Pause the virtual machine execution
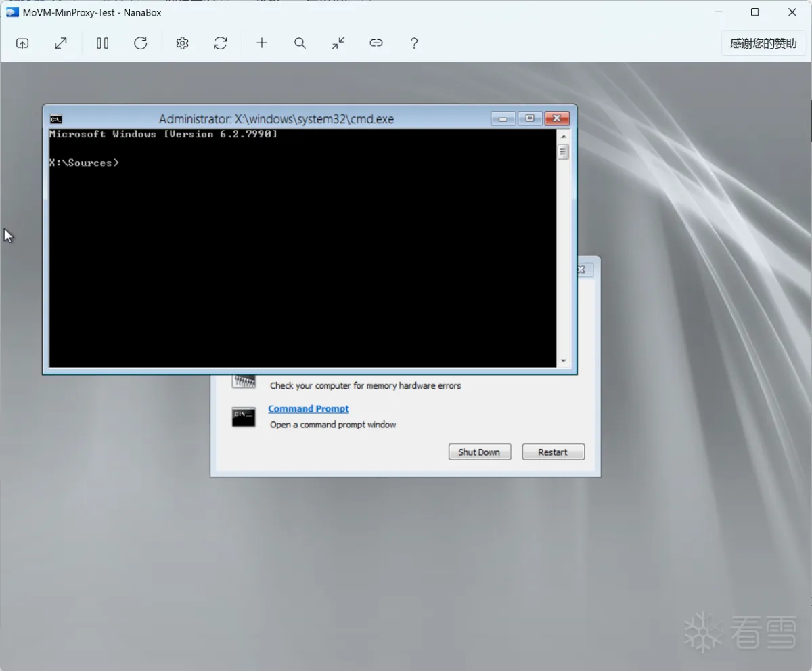The width and height of the screenshot is (812, 671). (x=102, y=43)
